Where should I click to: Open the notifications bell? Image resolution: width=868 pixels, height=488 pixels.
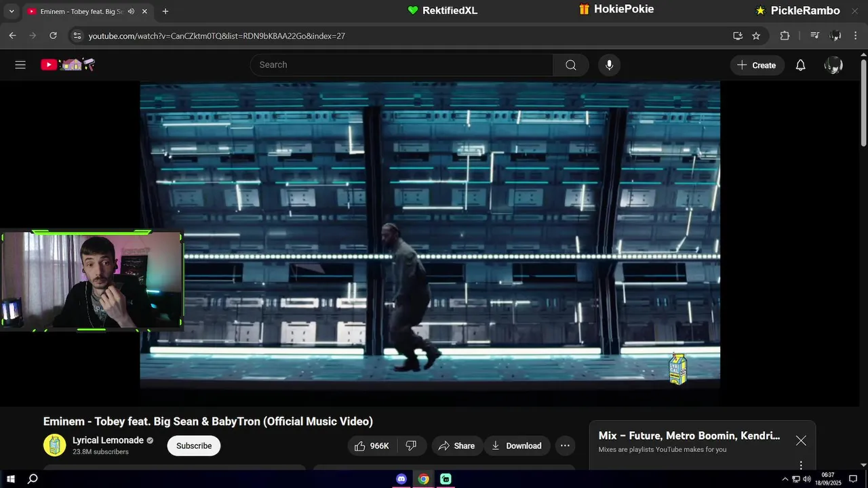point(800,65)
